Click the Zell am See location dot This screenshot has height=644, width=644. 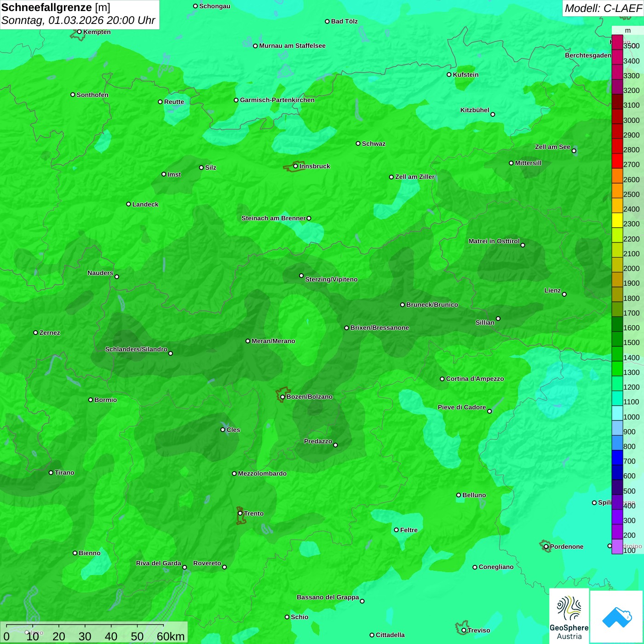[x=574, y=151]
